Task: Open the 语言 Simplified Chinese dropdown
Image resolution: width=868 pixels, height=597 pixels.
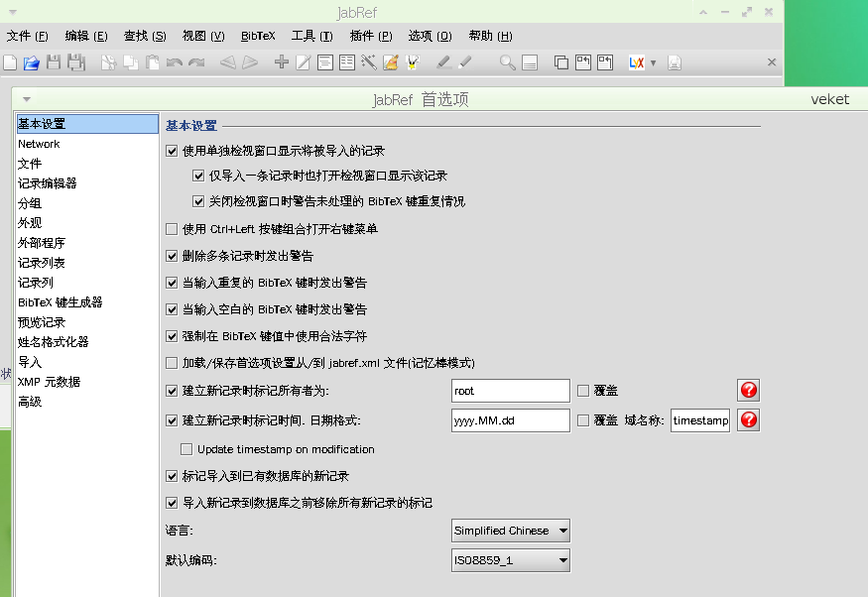Action: click(x=511, y=531)
